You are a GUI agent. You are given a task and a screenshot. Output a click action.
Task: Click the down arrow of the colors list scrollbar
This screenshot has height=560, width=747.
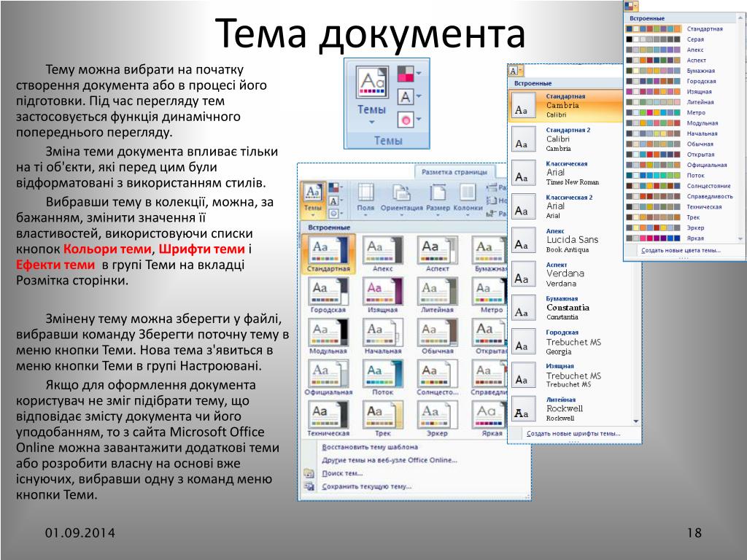point(740,238)
